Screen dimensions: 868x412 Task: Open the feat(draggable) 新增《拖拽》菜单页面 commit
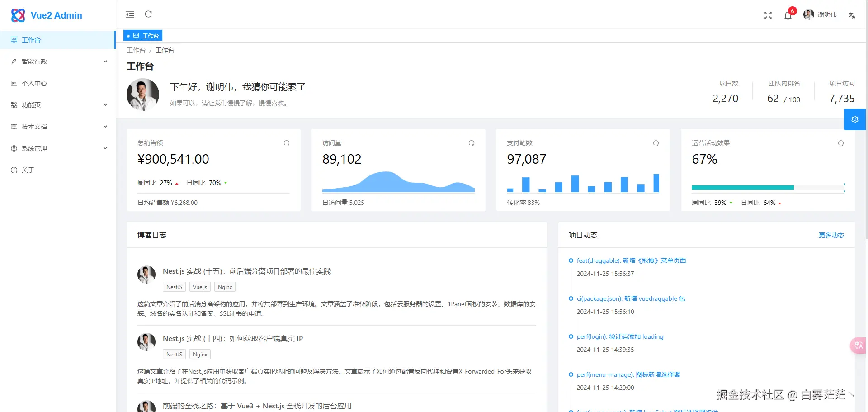point(632,260)
